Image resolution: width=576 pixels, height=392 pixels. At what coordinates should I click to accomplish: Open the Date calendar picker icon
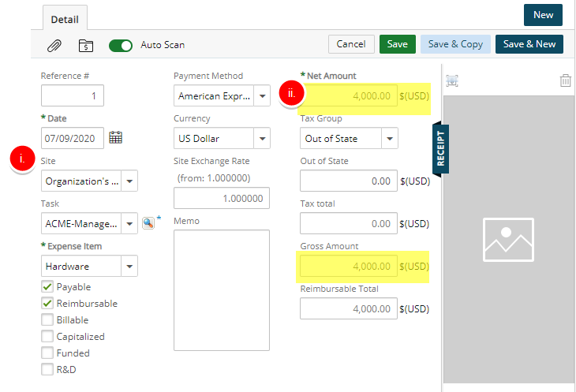[116, 138]
